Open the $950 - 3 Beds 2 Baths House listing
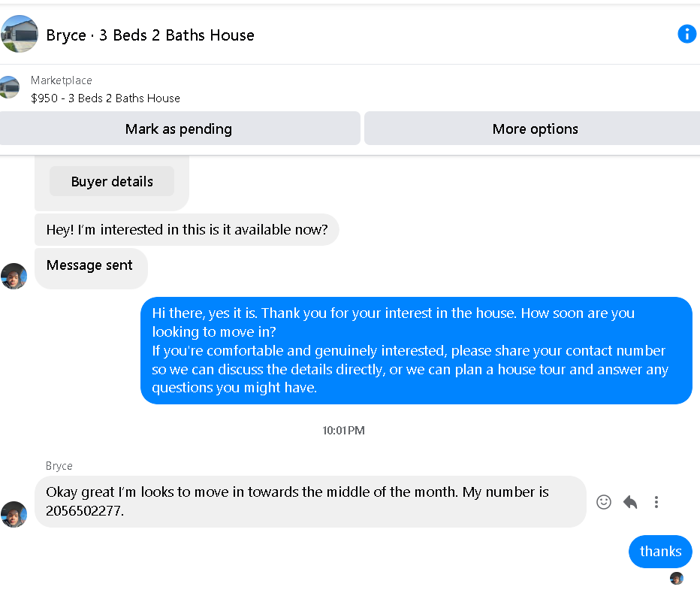 [105, 98]
